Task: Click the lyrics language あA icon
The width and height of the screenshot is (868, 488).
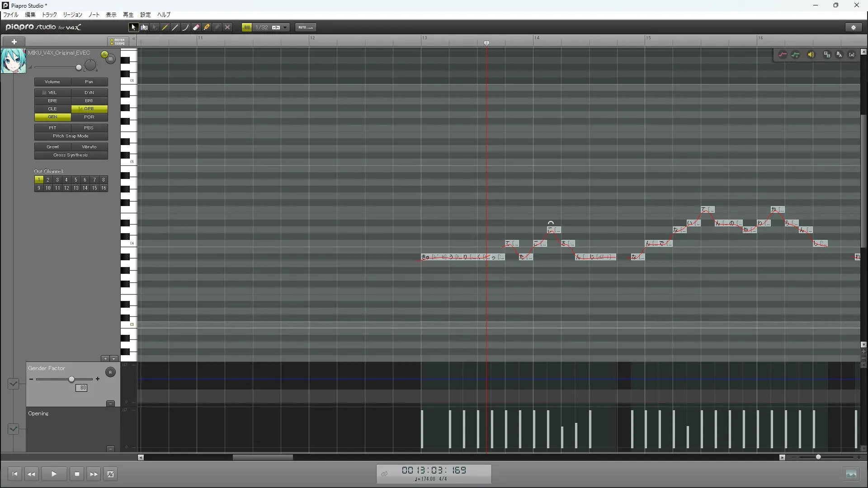Action: pyautogui.click(x=839, y=55)
